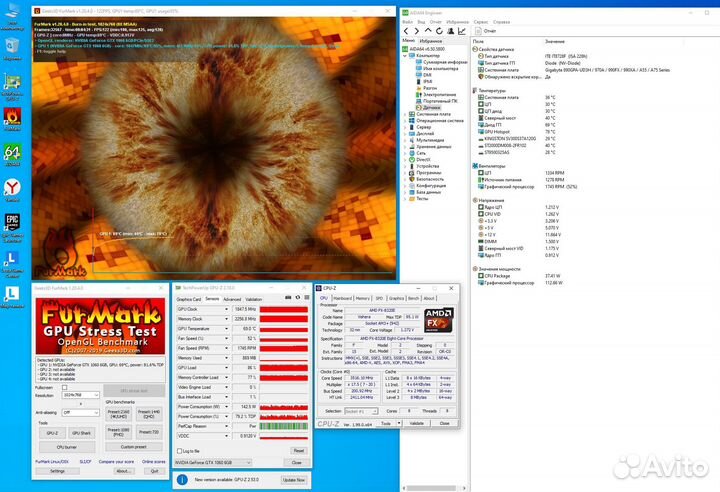
Task: Select the NVIDIA GeForce GTX 1060 6GB combo box
Action: click(213, 463)
